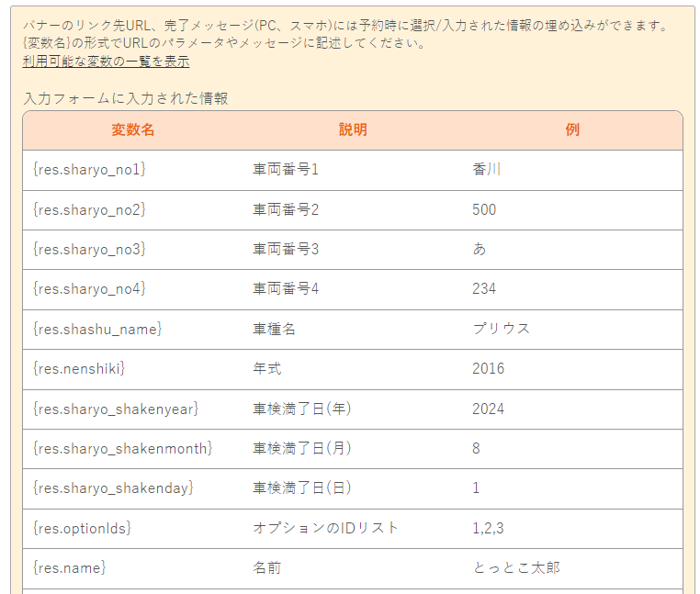Click the {res.nenshiki} variable name
Screen dimensions: 700x594
point(78,369)
